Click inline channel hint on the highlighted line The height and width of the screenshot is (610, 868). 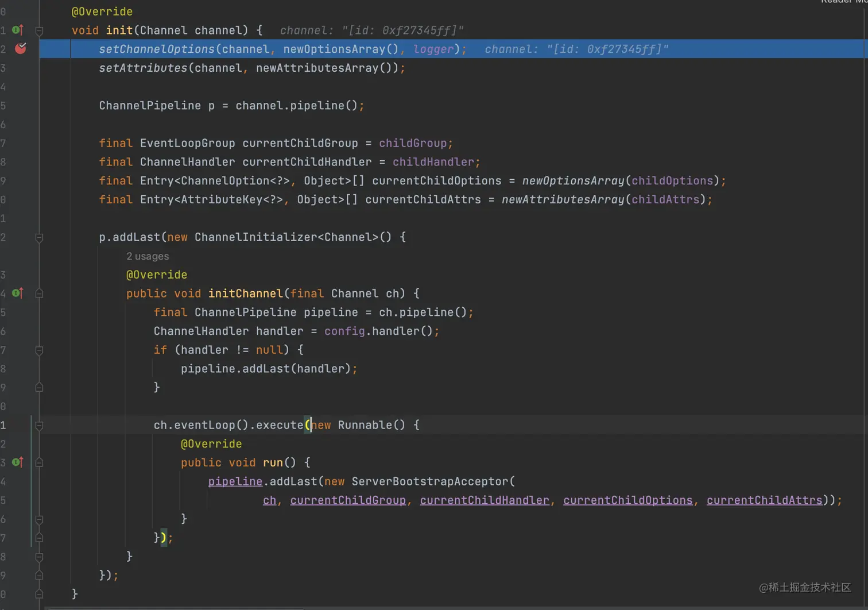576,49
